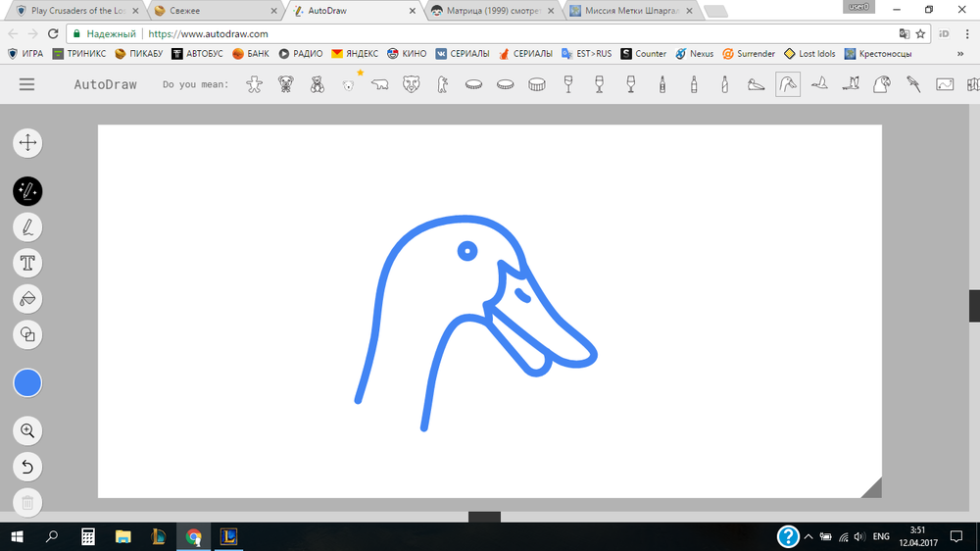Open the AutoDraw hamburger menu

26,84
